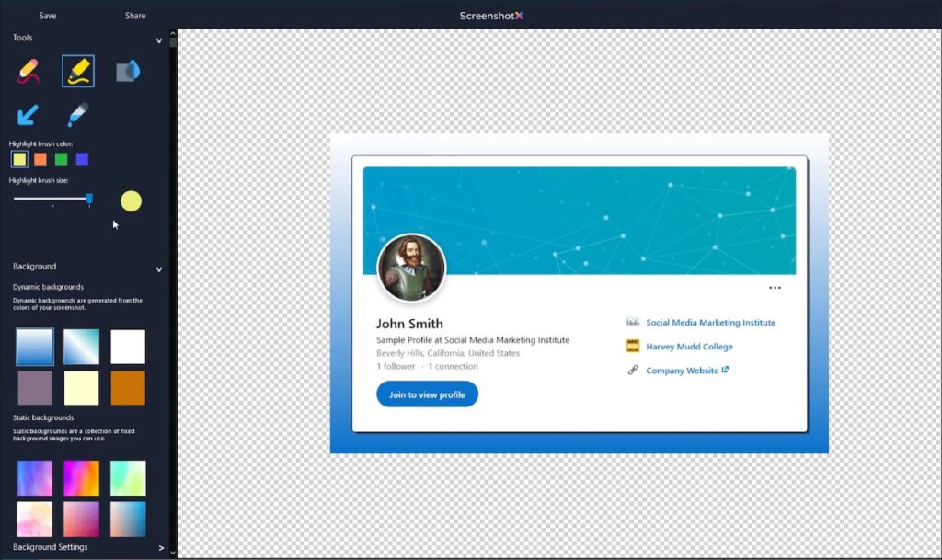Adjust the Highlight brush size slider
The width and height of the screenshot is (942, 560).
[89, 198]
